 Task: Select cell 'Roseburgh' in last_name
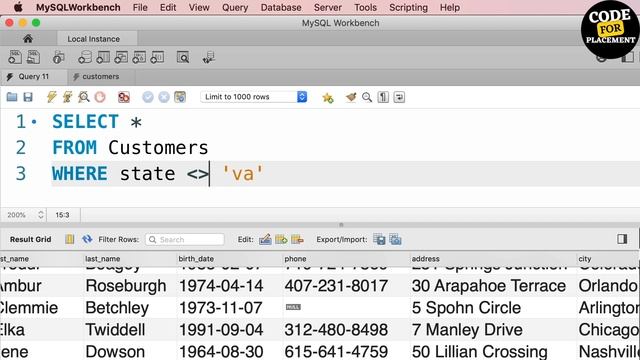tap(126, 286)
